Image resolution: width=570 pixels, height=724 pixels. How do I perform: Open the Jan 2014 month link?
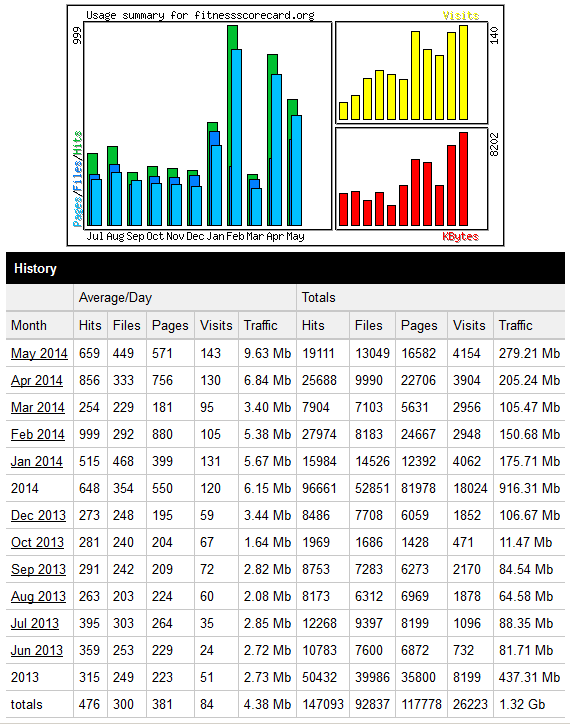(36, 461)
